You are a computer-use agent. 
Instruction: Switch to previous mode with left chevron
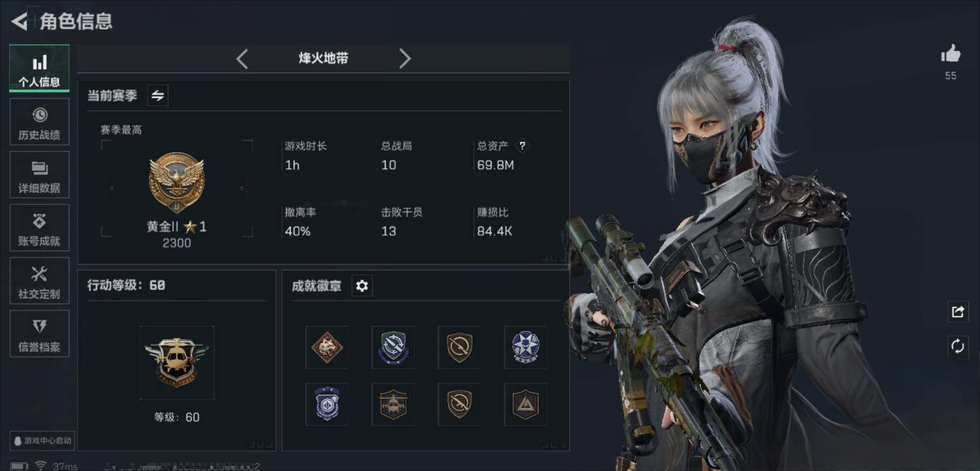[x=242, y=59]
